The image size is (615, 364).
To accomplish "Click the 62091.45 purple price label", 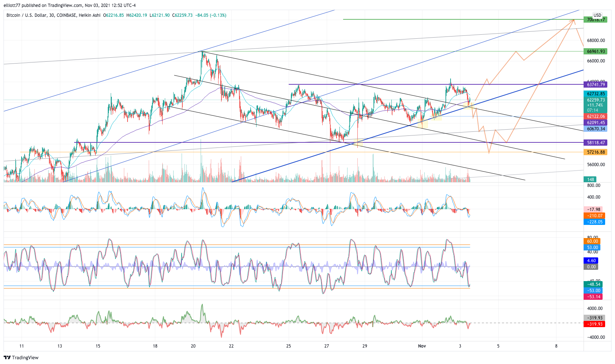I will tap(596, 123).
